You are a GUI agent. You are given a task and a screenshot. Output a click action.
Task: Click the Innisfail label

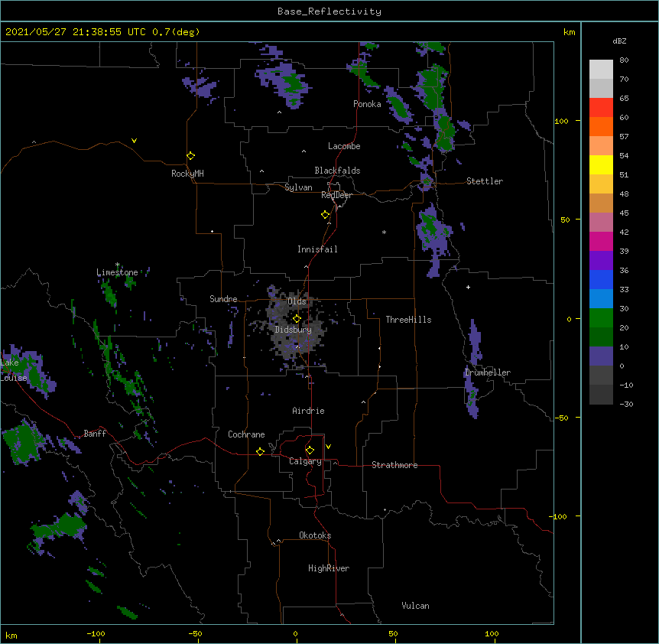pyautogui.click(x=317, y=249)
